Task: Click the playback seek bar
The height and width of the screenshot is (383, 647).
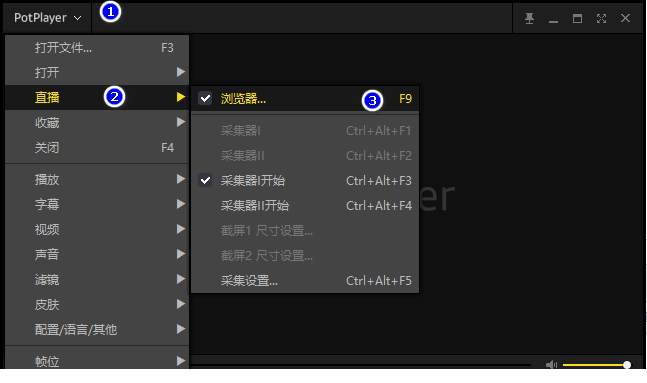Action: click(361, 364)
